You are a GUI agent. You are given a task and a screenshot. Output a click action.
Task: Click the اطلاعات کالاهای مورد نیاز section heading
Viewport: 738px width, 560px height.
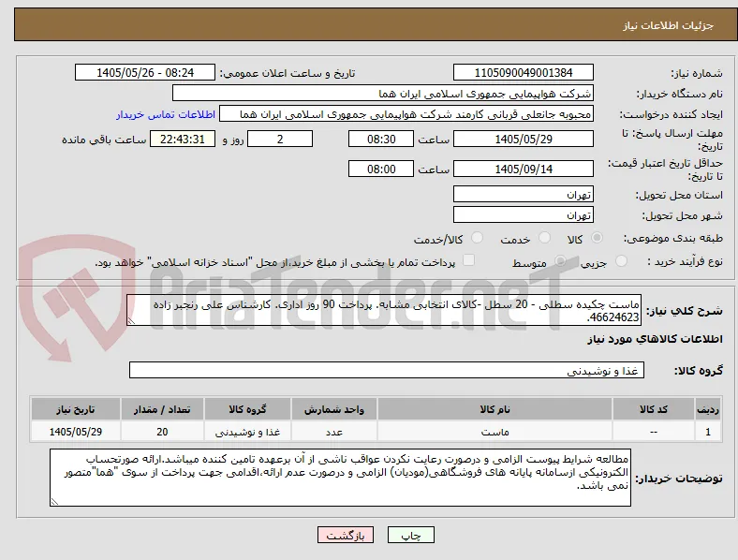(x=655, y=339)
